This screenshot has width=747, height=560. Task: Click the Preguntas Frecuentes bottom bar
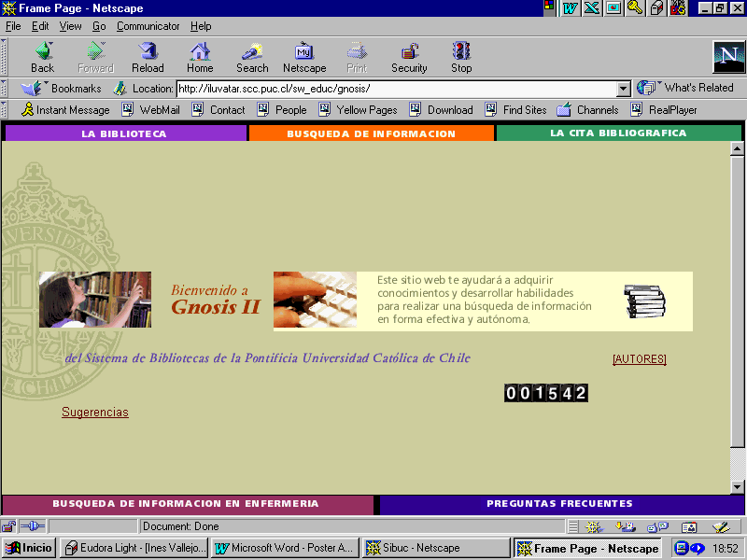point(559,504)
